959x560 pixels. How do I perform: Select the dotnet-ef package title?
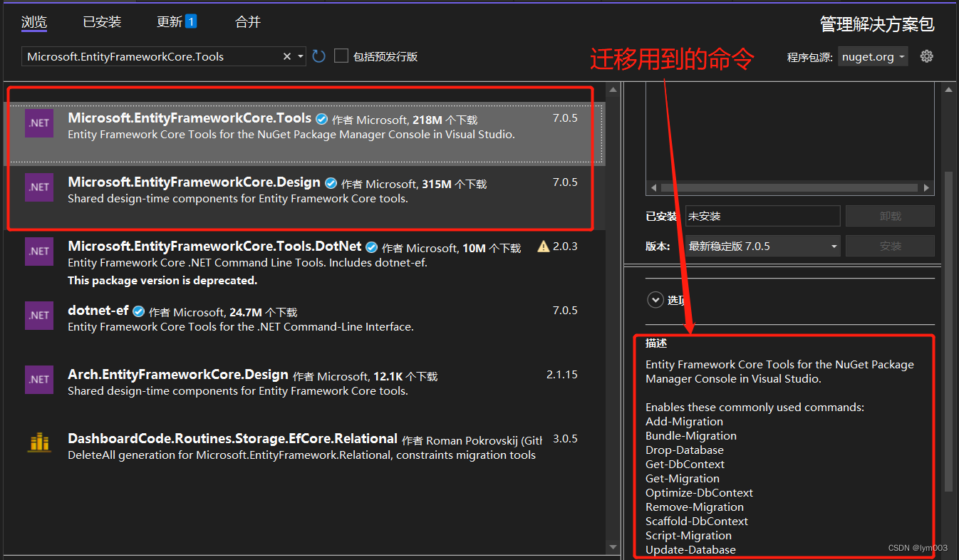pos(98,311)
